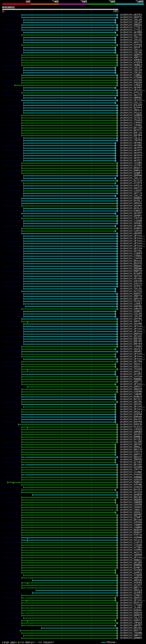Click the white query sequence ruler bar
This screenshot has height=644, width=146.
pos(60,10)
